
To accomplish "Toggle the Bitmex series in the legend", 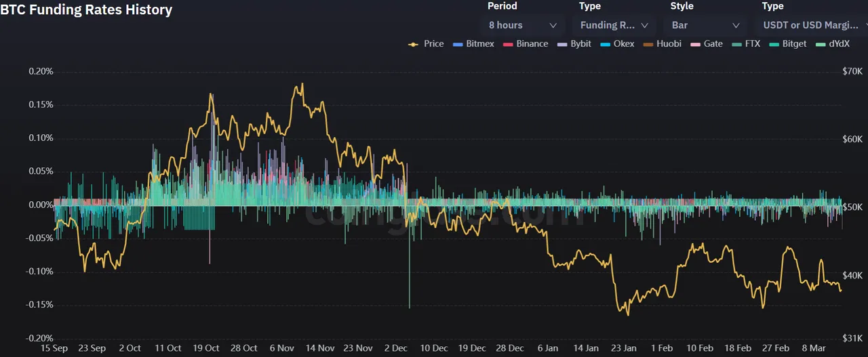I will point(473,43).
